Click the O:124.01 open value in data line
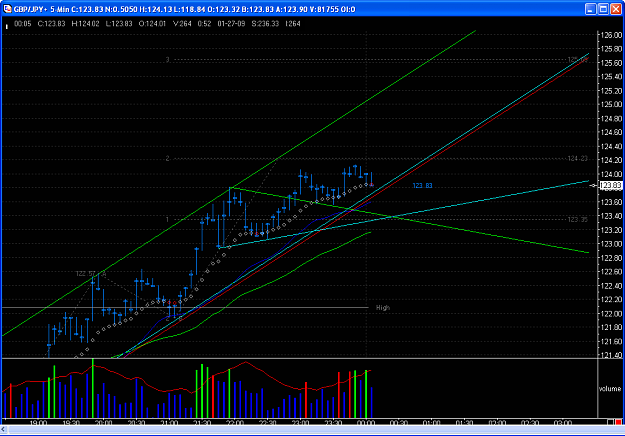The width and height of the screenshot is (625, 436). point(152,24)
